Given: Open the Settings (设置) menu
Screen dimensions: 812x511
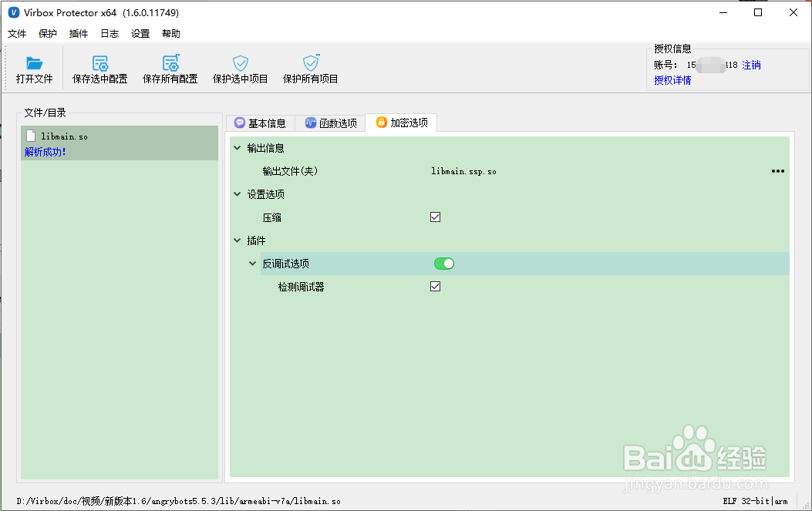Looking at the screenshot, I should (x=140, y=34).
